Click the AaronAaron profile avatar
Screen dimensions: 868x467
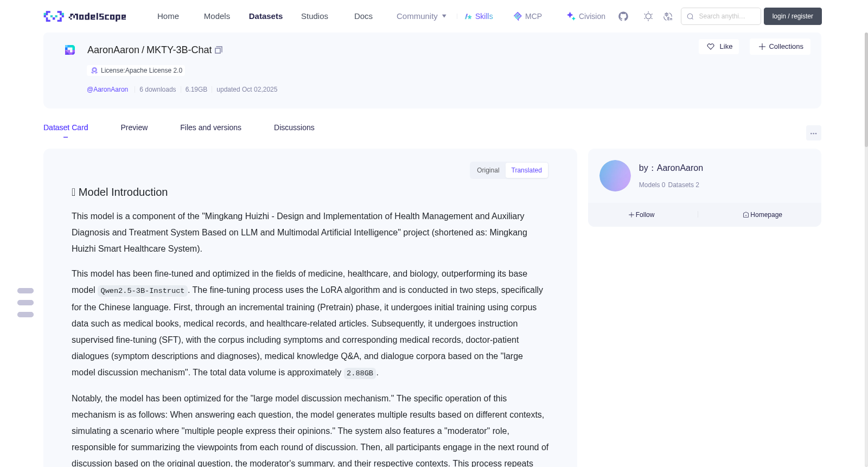click(615, 176)
